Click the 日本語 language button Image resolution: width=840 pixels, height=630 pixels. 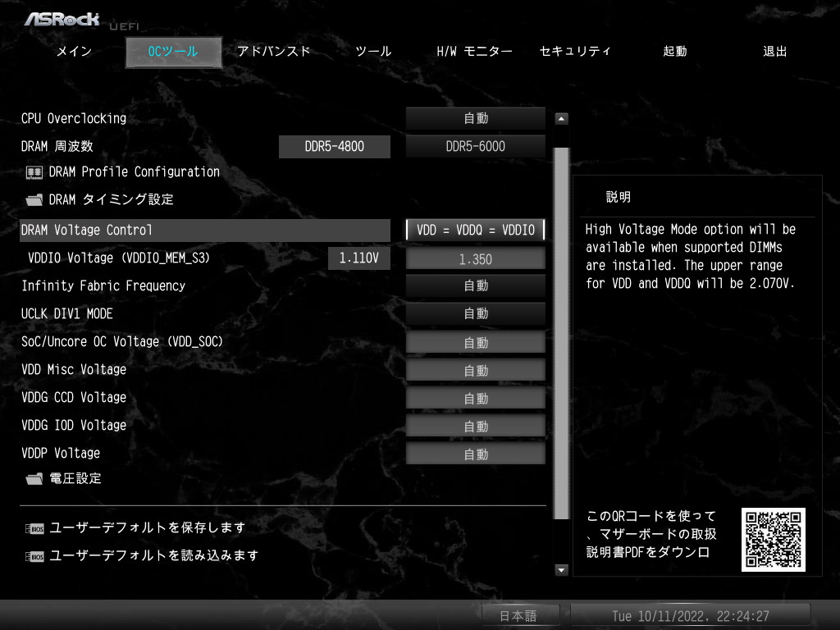[x=520, y=615]
